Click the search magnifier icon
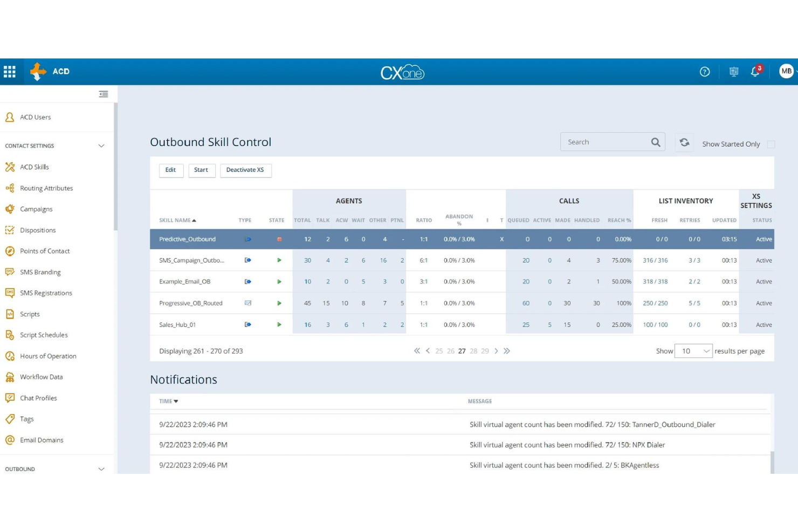The height and width of the screenshot is (532, 798). pyautogui.click(x=656, y=142)
